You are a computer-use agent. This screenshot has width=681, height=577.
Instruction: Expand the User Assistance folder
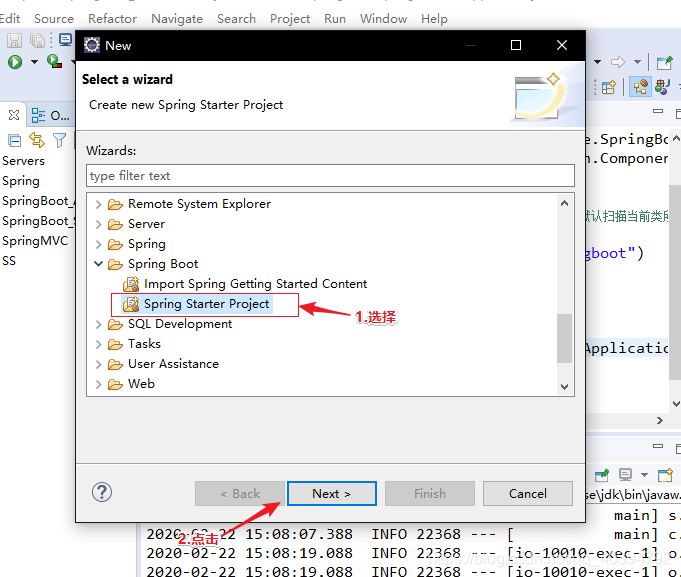(x=99, y=364)
